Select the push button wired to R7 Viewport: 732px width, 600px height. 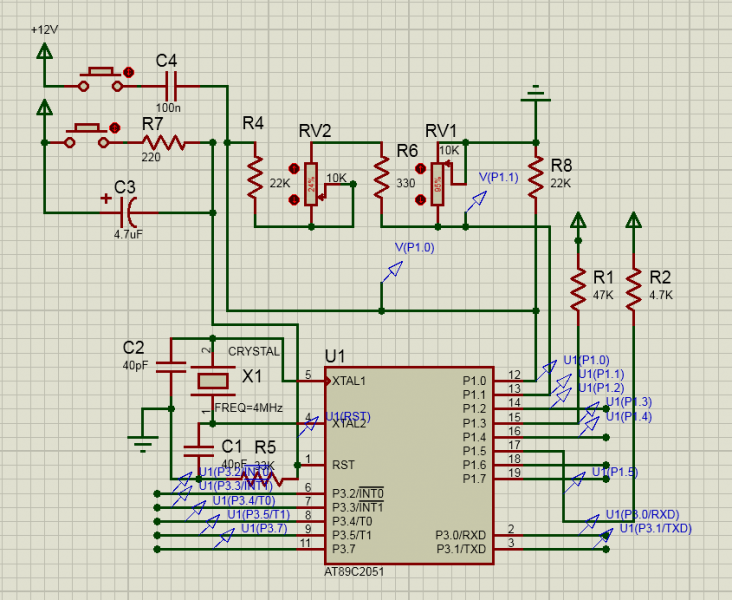(87, 136)
